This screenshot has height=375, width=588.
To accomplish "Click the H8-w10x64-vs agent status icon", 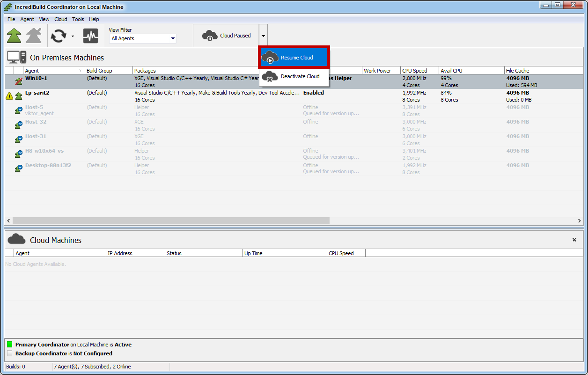I will point(19,154).
